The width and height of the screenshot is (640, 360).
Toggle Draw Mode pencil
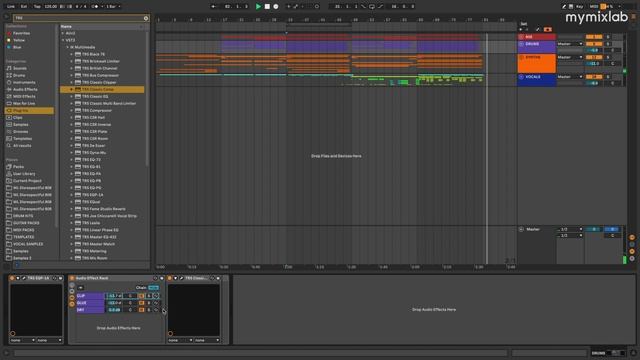(x=564, y=7)
